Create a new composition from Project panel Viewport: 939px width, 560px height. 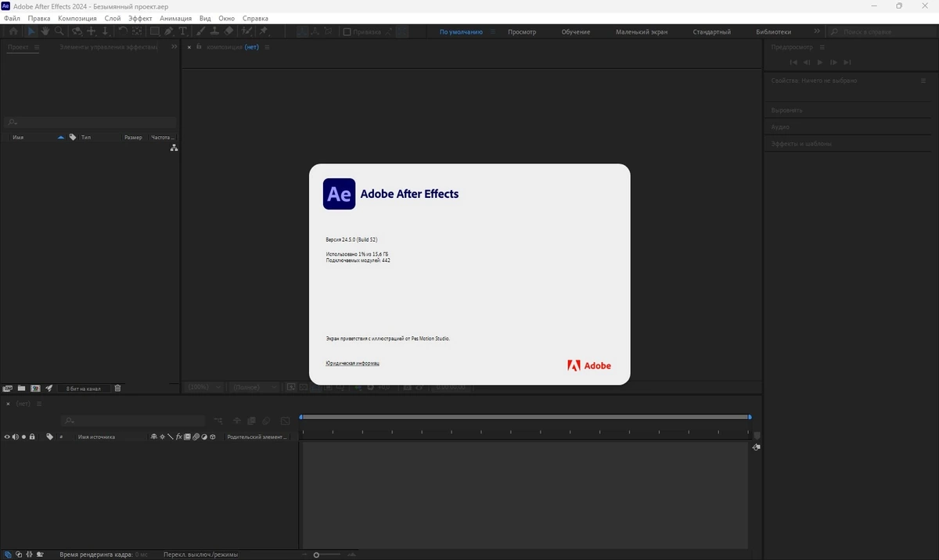(35, 388)
